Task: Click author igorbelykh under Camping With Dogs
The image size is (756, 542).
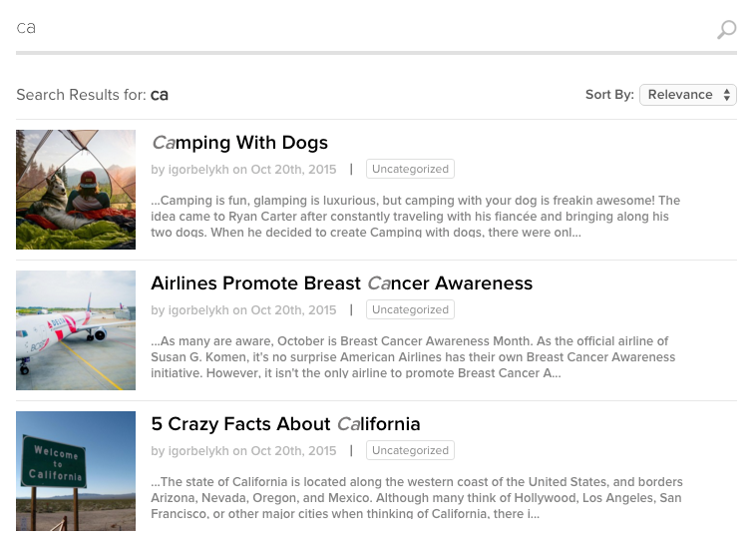Action: point(198,170)
